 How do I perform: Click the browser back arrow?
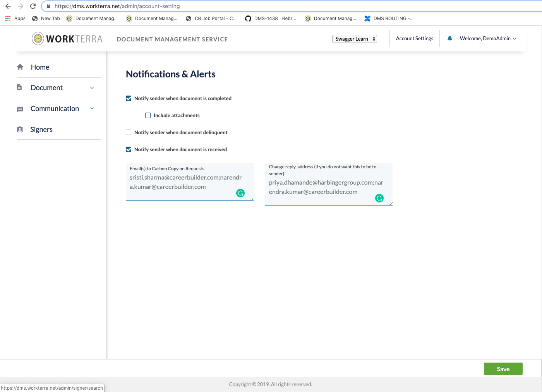tap(8, 6)
